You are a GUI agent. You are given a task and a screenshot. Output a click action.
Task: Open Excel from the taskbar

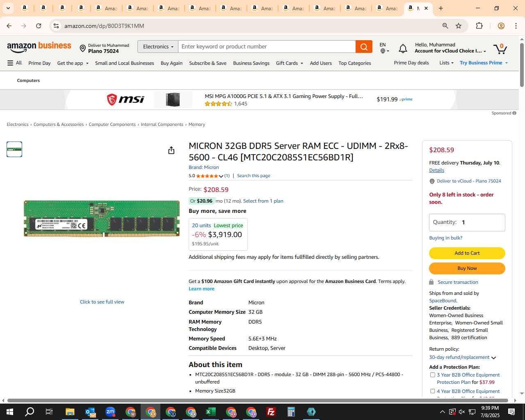(x=211, y=412)
